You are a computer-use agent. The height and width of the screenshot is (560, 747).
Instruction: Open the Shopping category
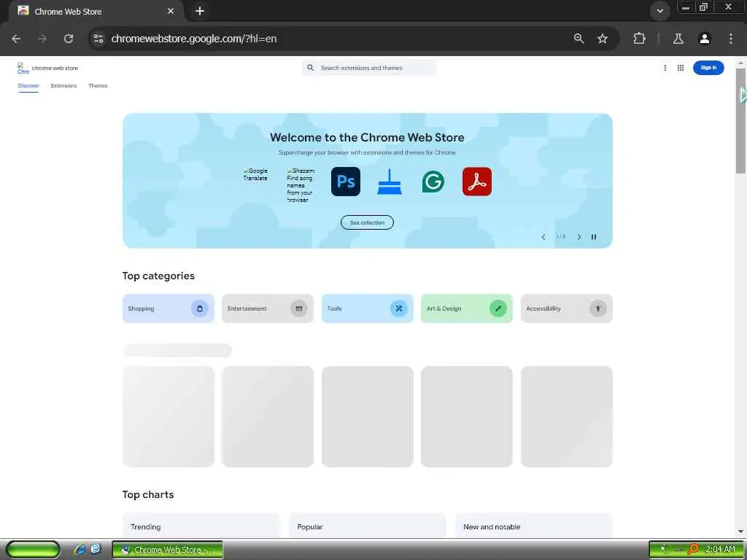click(x=169, y=308)
